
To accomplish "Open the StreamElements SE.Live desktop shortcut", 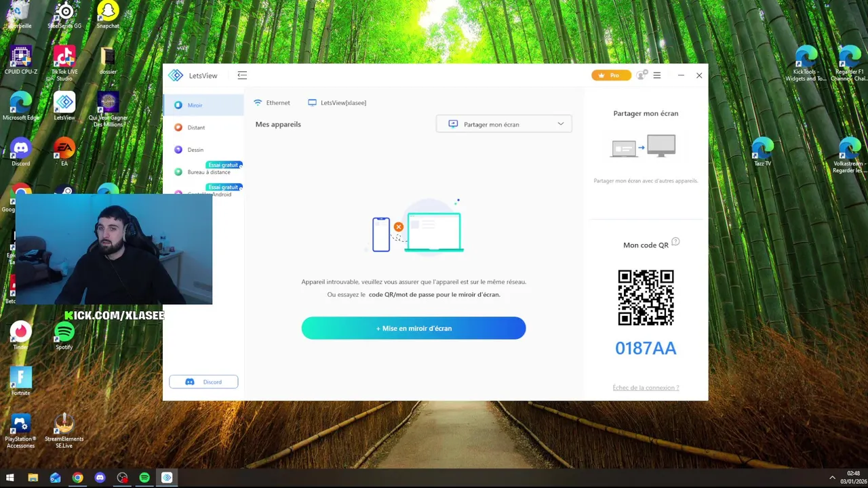I will click(64, 431).
